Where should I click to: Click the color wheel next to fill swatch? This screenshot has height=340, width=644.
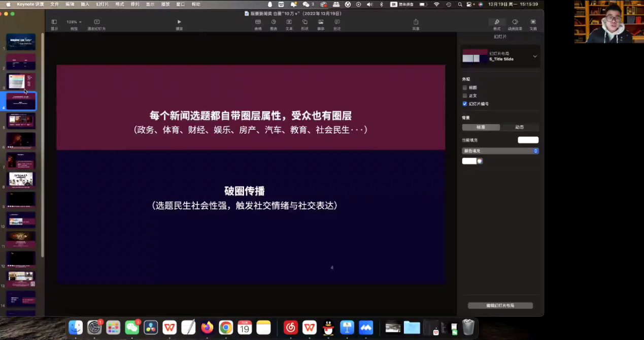[480, 161]
